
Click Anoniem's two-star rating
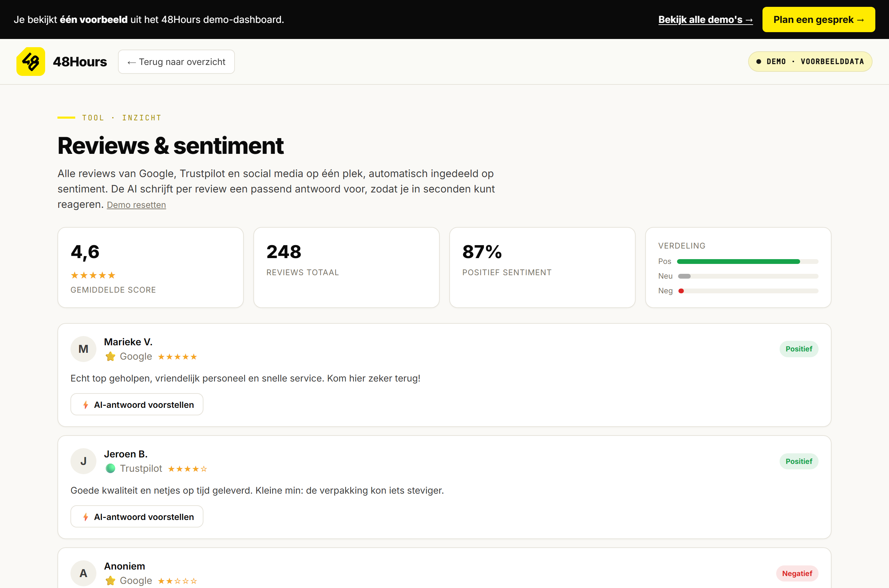[x=177, y=581]
